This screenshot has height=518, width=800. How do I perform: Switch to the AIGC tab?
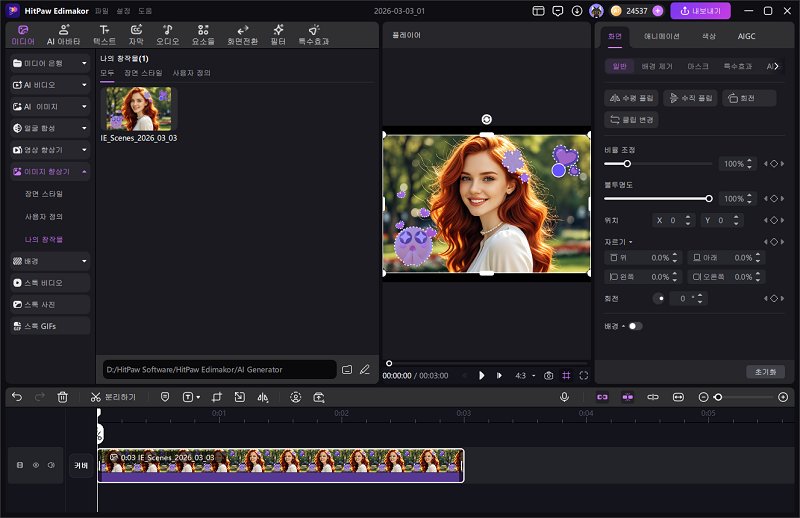[x=746, y=36]
